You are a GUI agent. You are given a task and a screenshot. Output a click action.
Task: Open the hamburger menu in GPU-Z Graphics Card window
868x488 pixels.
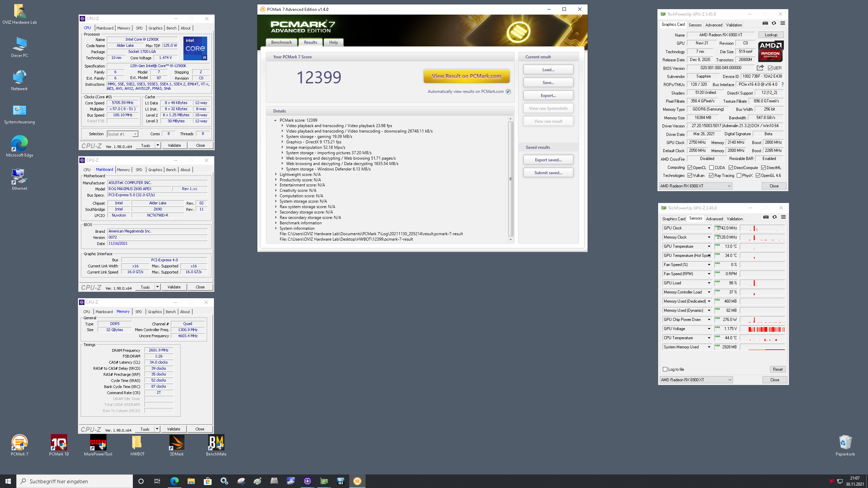(x=783, y=23)
